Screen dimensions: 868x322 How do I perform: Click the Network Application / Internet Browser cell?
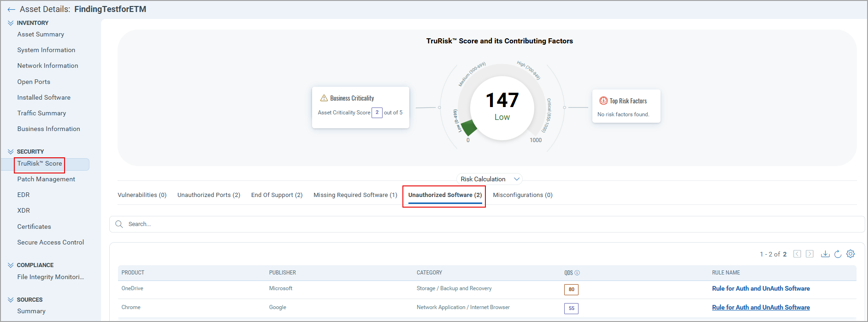pos(463,307)
